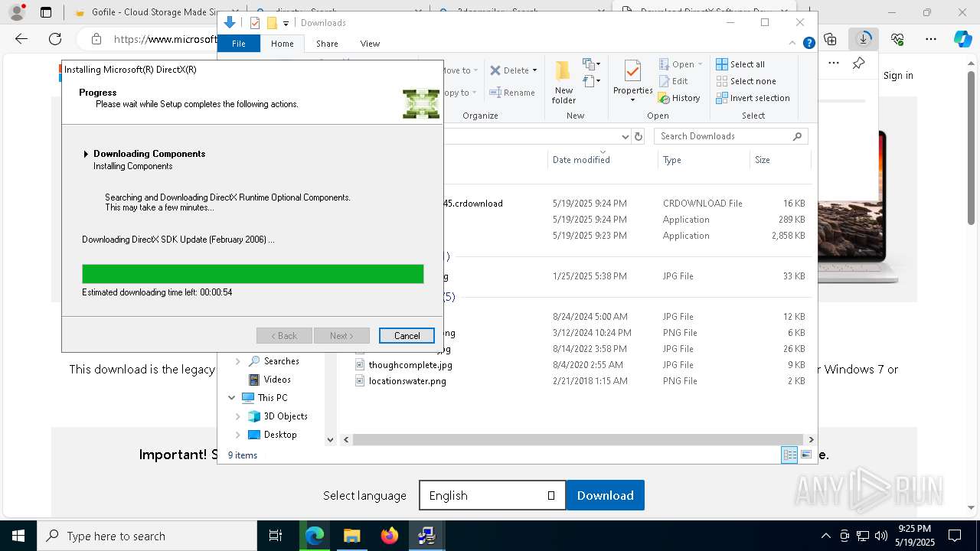
Task: Click Select none in Explorer ribbon
Action: tap(746, 81)
